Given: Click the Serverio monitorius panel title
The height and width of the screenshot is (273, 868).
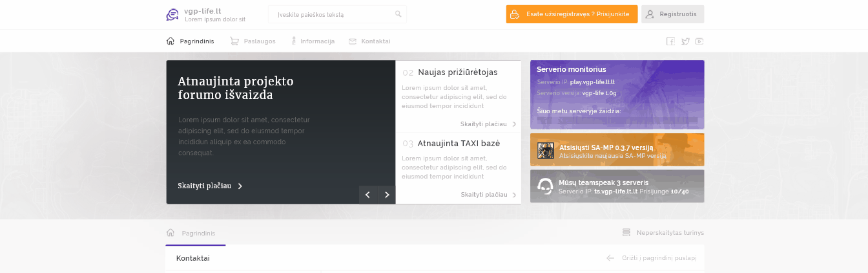Looking at the screenshot, I should 572,69.
